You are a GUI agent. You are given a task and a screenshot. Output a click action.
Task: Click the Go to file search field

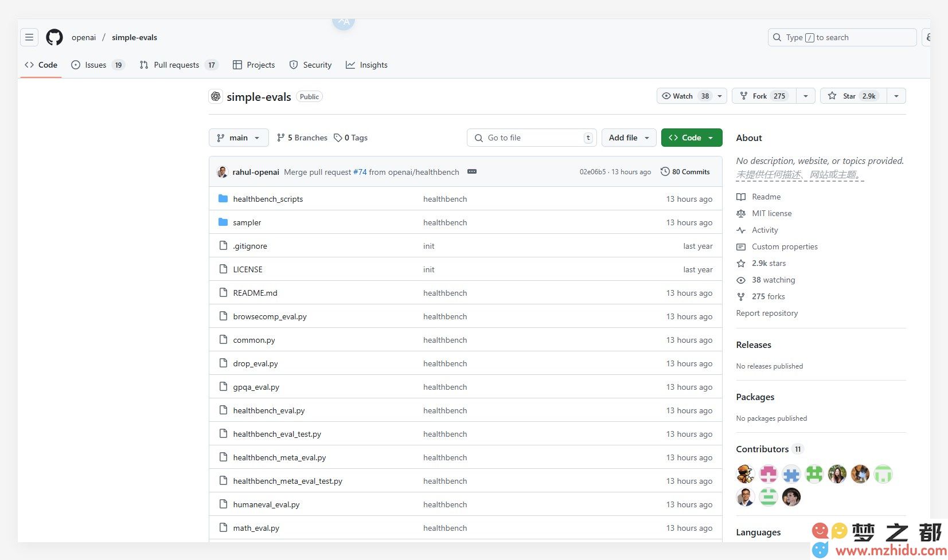[x=532, y=138]
